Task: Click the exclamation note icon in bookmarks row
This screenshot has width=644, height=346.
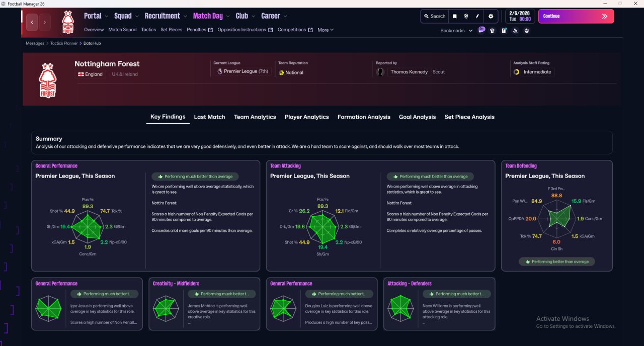Action: pos(504,31)
